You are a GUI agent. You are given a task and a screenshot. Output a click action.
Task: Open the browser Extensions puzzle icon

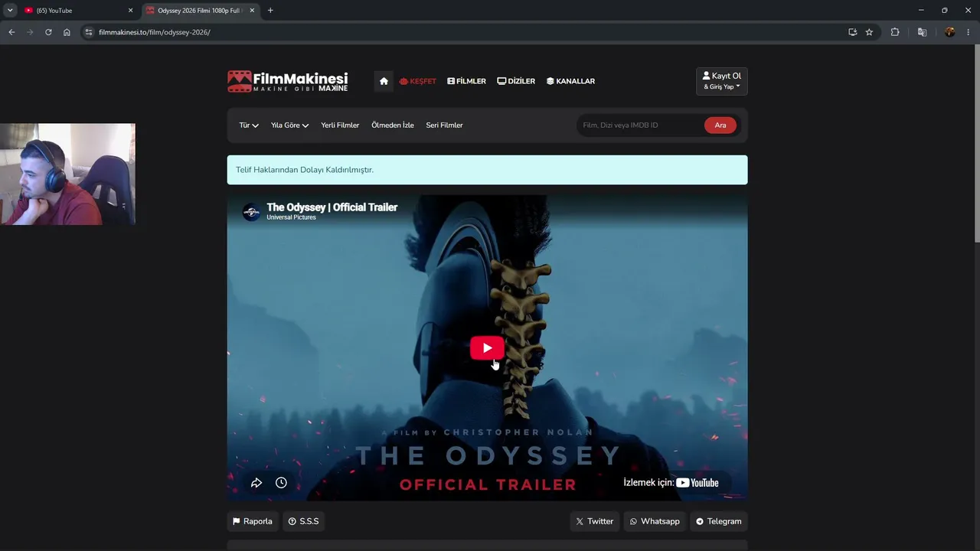[x=895, y=32]
